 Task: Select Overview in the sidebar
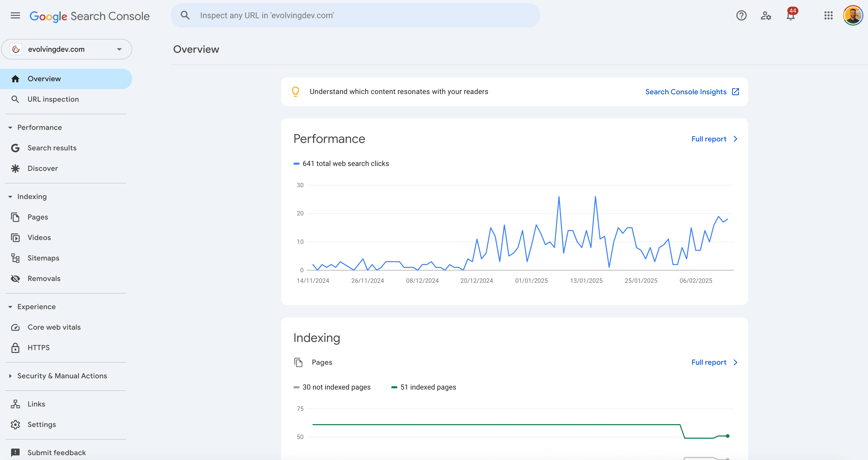coord(66,79)
